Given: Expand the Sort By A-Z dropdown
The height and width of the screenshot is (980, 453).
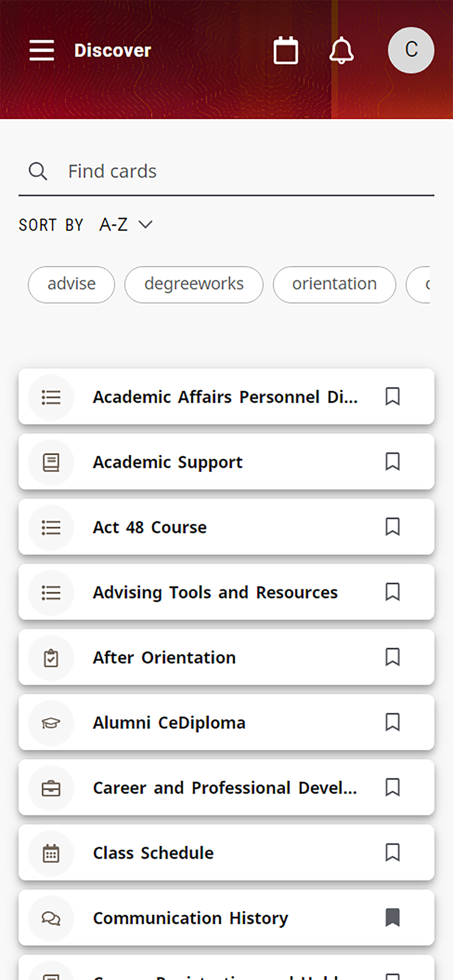Looking at the screenshot, I should [125, 225].
